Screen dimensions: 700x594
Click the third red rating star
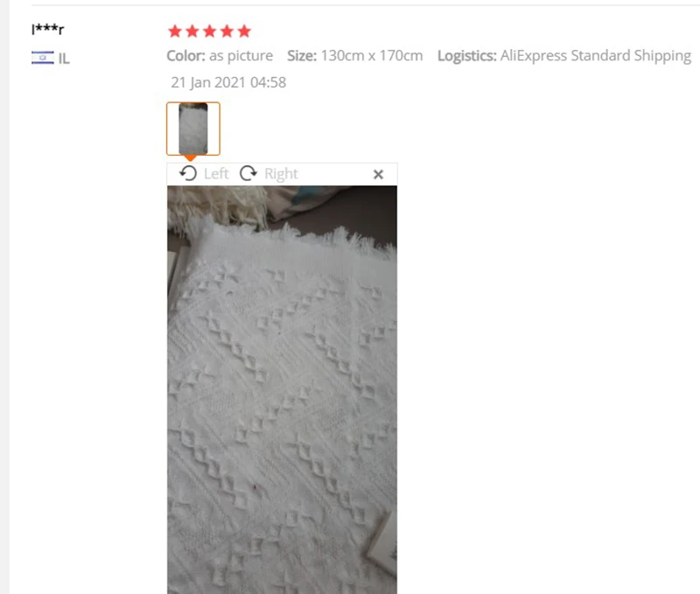[209, 31]
